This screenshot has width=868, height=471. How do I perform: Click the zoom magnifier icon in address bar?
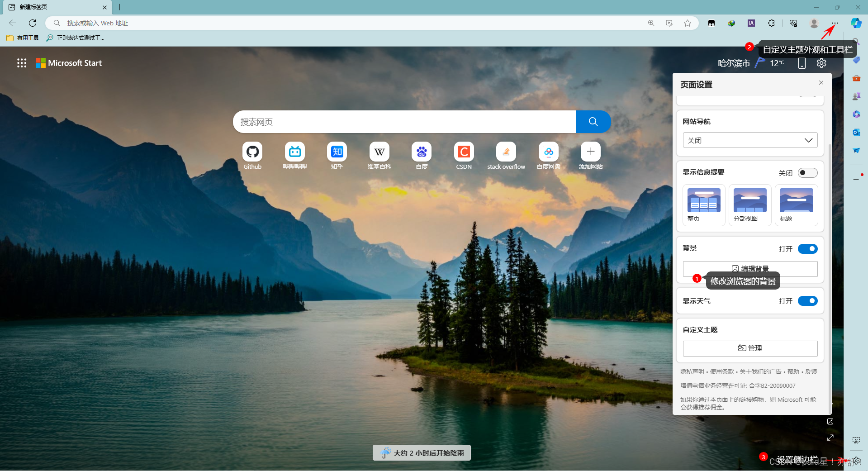[651, 23]
